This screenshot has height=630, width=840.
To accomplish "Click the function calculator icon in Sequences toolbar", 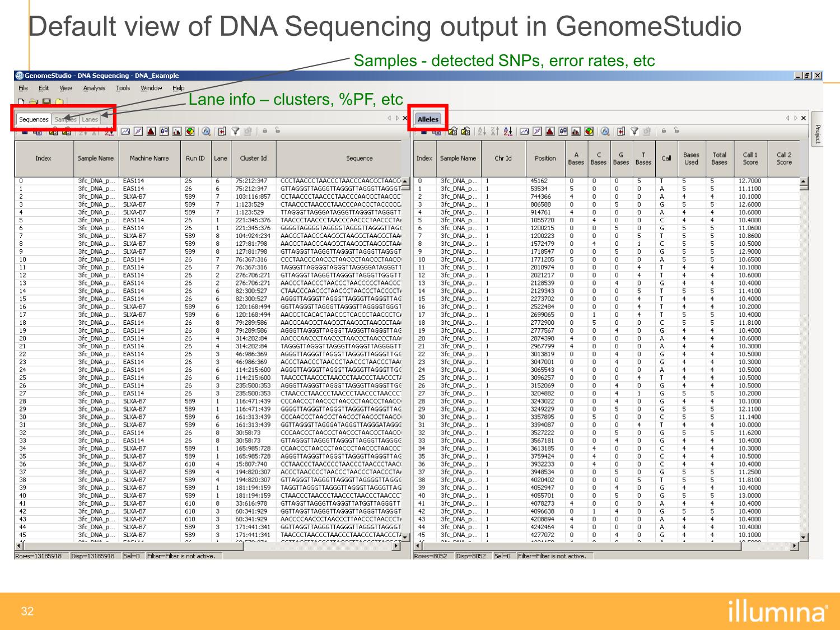I will pos(206,131).
